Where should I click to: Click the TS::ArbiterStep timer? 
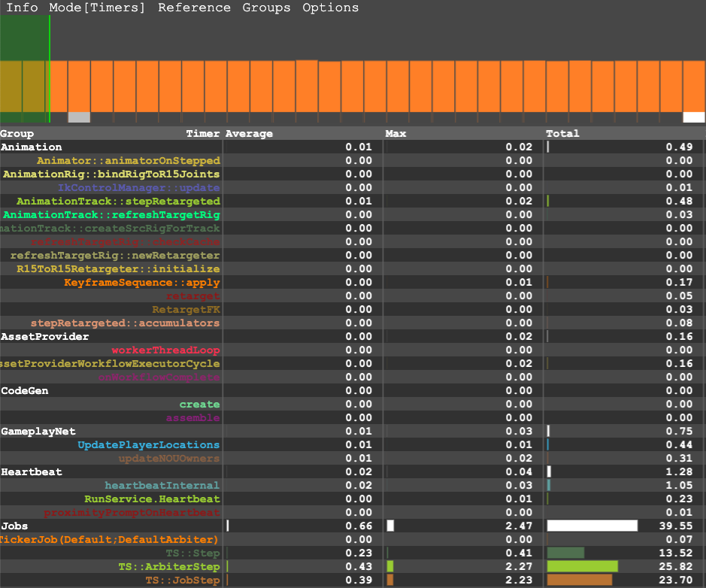coord(169,566)
